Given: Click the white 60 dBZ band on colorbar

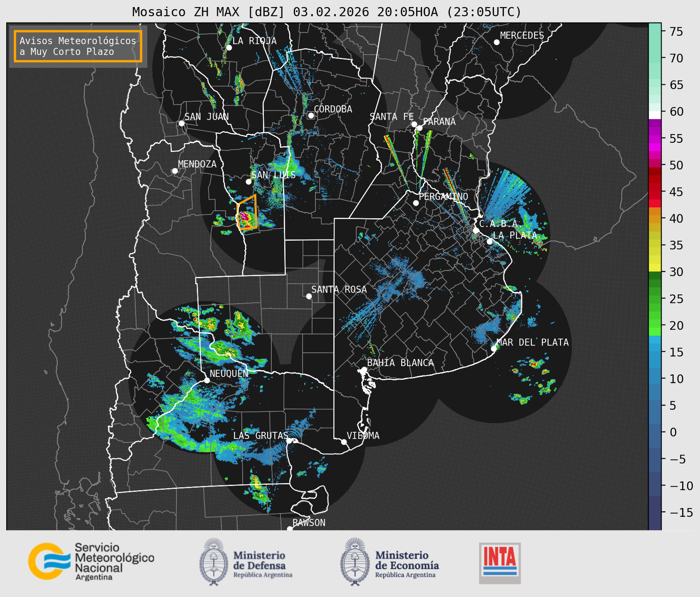Looking at the screenshot, I should click(654, 115).
